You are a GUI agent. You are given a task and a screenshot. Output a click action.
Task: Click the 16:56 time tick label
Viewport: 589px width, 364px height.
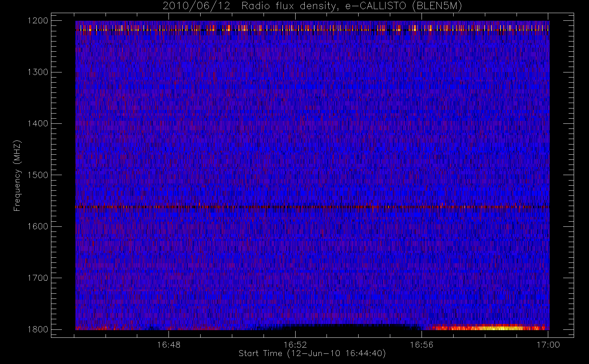tap(422, 345)
